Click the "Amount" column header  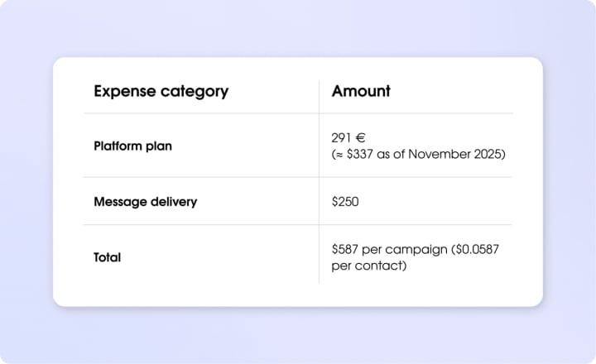(361, 91)
